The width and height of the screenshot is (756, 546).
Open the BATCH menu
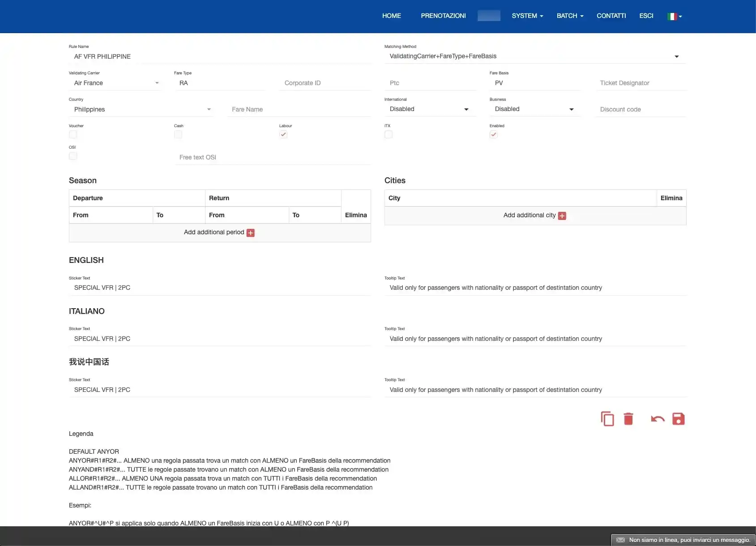pyautogui.click(x=570, y=16)
